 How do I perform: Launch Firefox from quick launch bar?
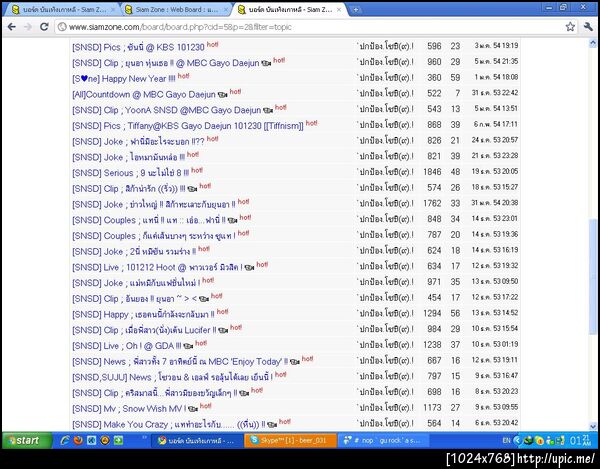[x=78, y=440]
